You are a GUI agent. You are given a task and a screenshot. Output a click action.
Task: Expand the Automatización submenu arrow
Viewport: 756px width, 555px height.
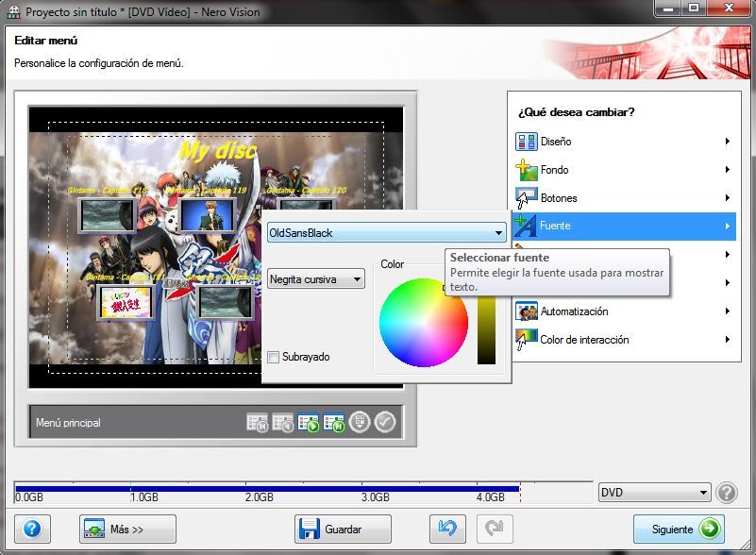pos(727,311)
